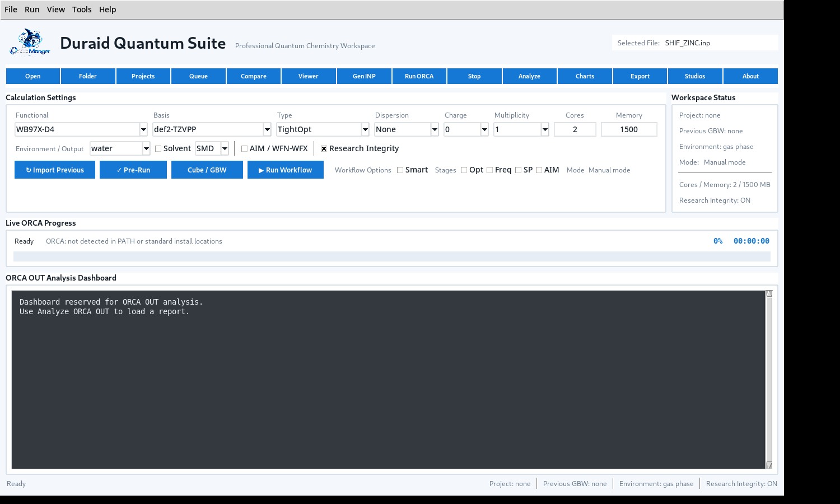Screen dimensions: 840x504
Task: Open the File menu
Action: pos(11,10)
